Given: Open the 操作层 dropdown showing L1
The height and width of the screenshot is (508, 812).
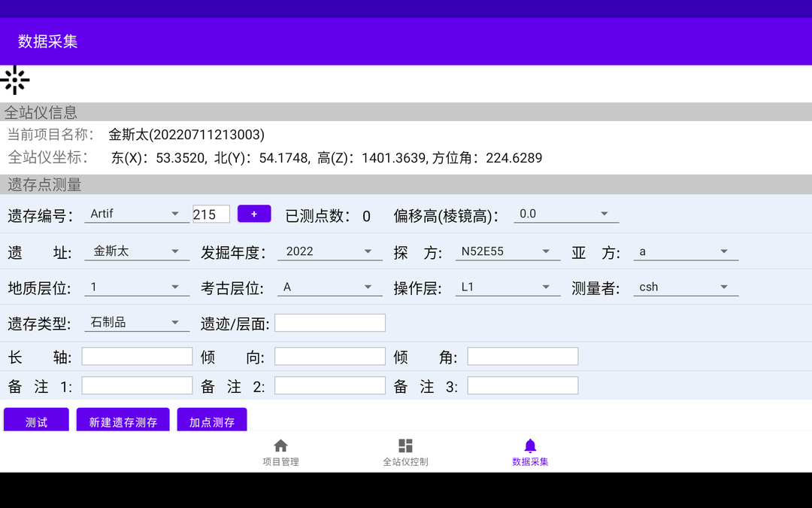Looking at the screenshot, I should pyautogui.click(x=507, y=287).
